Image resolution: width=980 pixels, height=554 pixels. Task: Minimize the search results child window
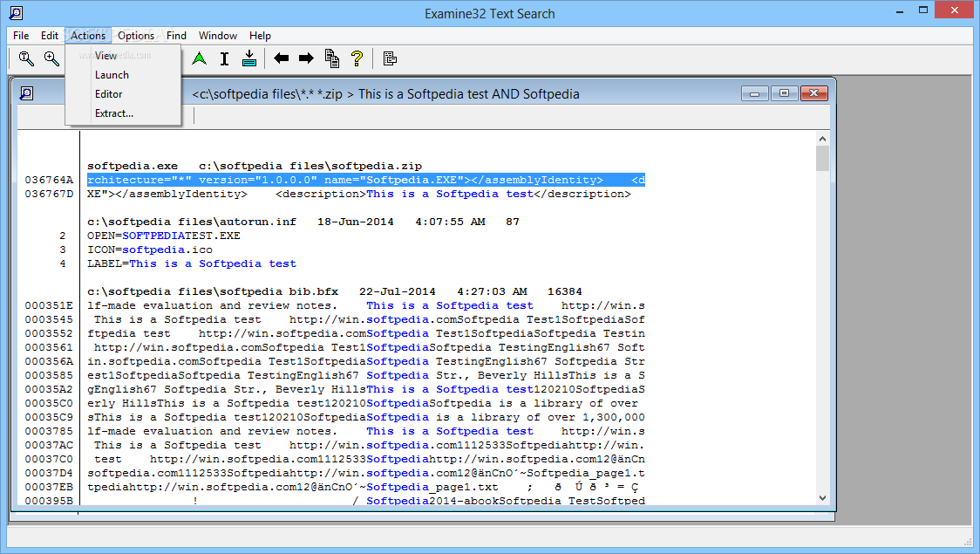[x=754, y=94]
